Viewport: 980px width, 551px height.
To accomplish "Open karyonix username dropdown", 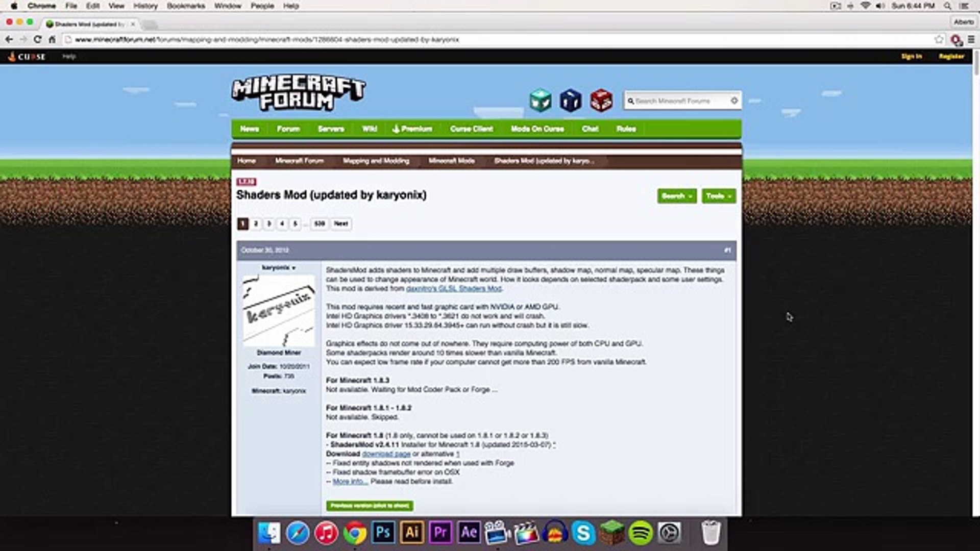I will point(279,268).
